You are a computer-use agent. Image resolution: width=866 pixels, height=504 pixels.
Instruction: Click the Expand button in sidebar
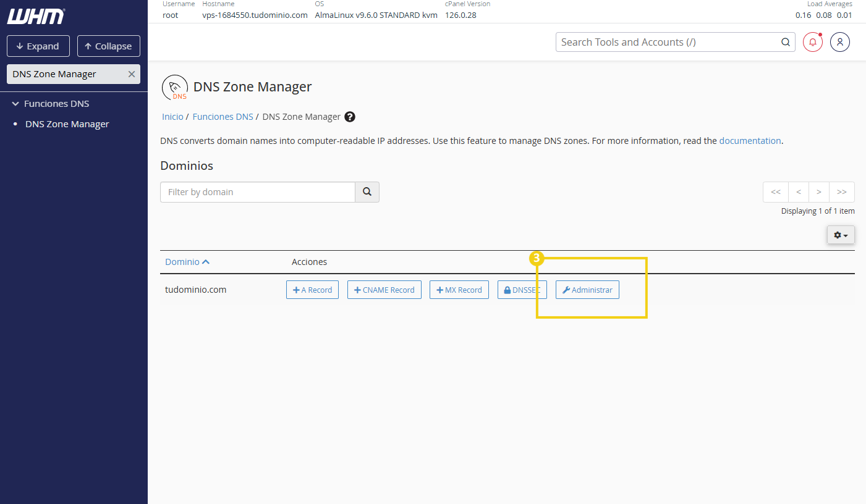point(38,46)
